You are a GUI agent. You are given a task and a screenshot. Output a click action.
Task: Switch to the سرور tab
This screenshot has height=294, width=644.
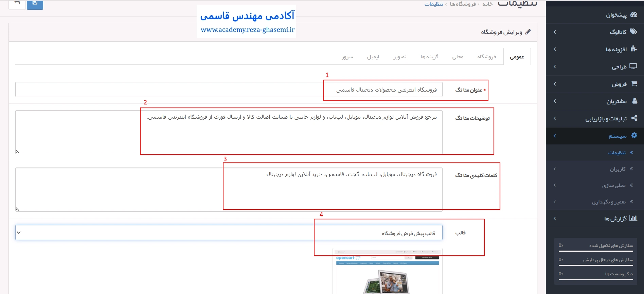pos(347,57)
